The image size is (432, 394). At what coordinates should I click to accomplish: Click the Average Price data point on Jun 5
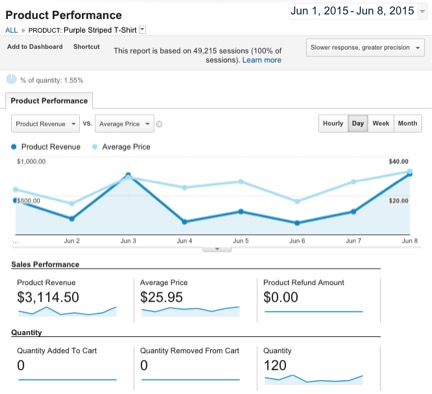point(241,182)
